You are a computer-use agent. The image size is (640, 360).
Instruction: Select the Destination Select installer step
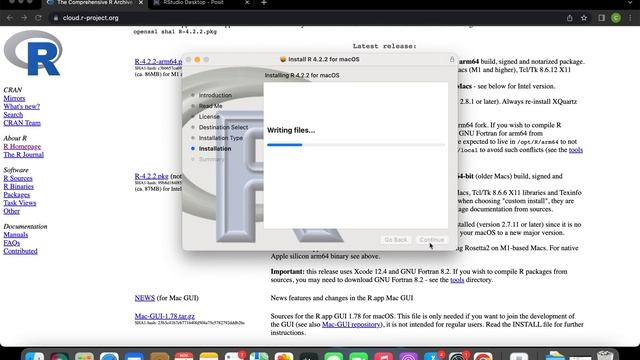click(x=223, y=127)
